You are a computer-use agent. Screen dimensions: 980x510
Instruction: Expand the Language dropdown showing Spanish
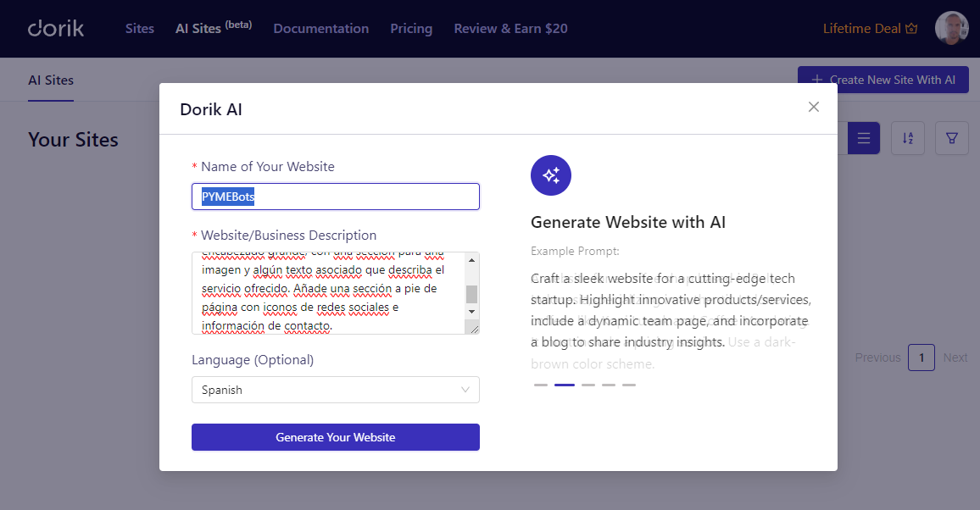click(x=335, y=390)
